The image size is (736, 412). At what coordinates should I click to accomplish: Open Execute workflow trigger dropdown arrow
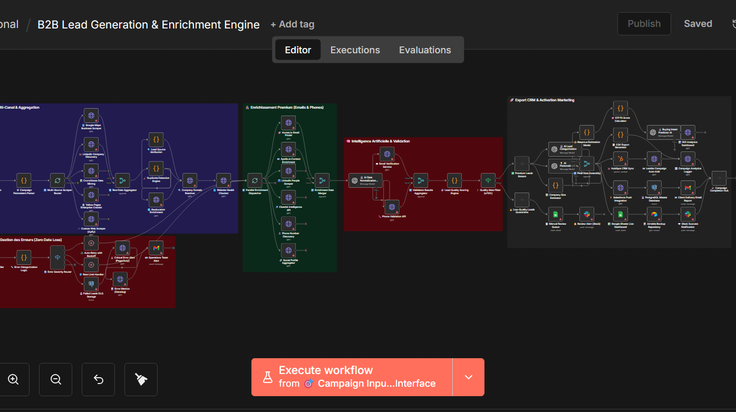(468, 377)
